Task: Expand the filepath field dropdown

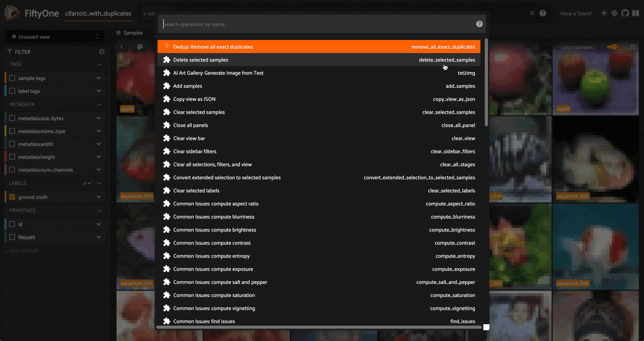Action: pos(99,237)
